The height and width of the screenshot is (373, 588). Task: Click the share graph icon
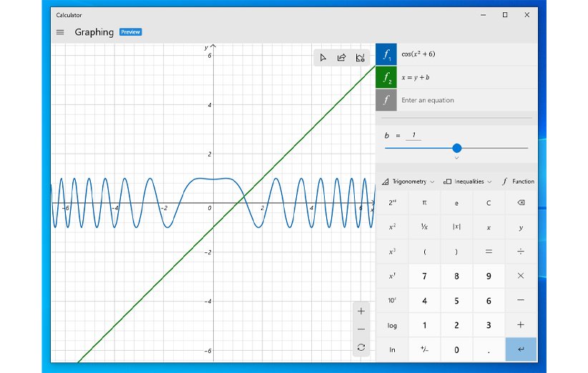coord(342,58)
